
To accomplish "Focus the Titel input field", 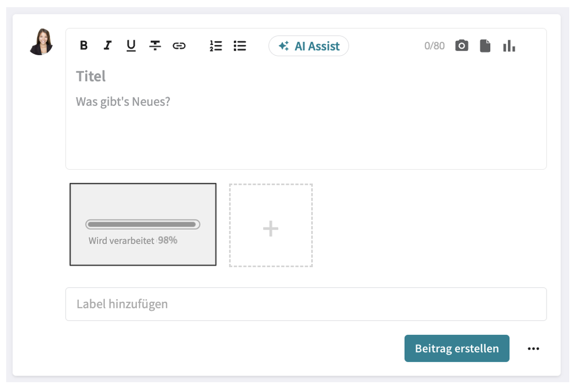I will 155,76.
